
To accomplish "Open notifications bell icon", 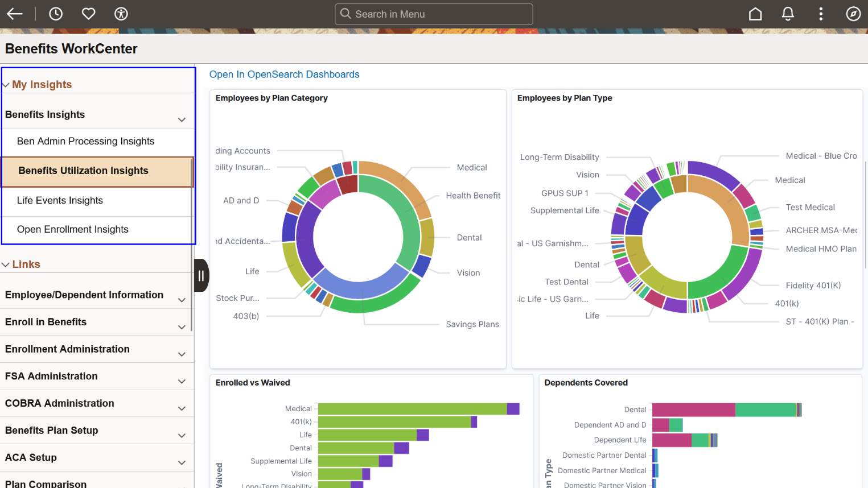I will tap(788, 14).
